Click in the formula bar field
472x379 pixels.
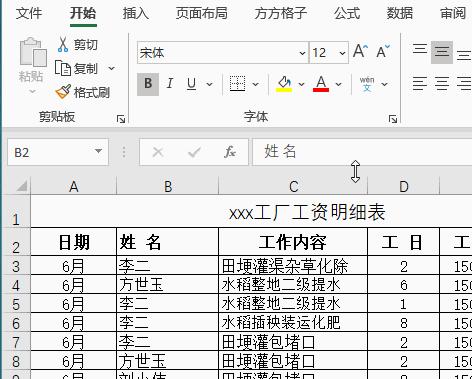[362, 152]
